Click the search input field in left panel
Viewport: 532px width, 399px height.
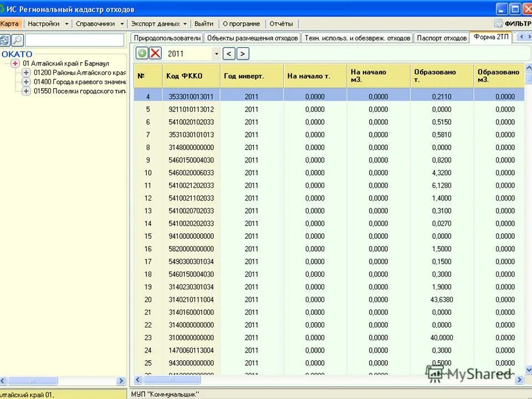pos(74,40)
